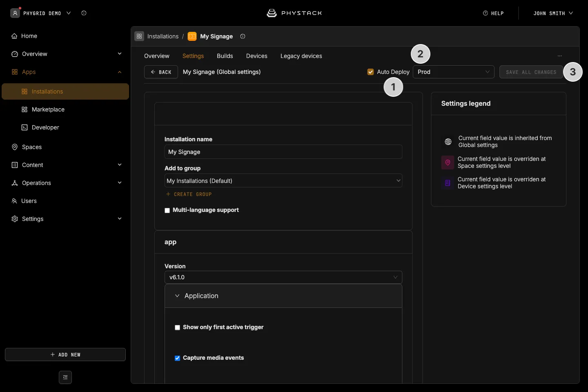This screenshot has height=392, width=588.
Task: Click the info icon next to My Signage
Action: click(x=243, y=36)
